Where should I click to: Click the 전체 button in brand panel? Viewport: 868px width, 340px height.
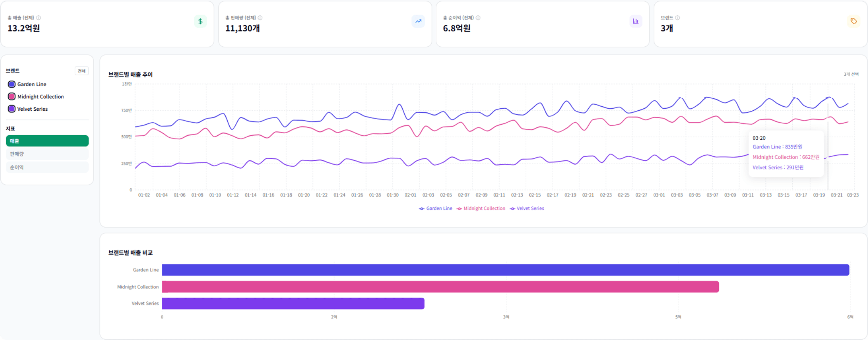[82, 71]
